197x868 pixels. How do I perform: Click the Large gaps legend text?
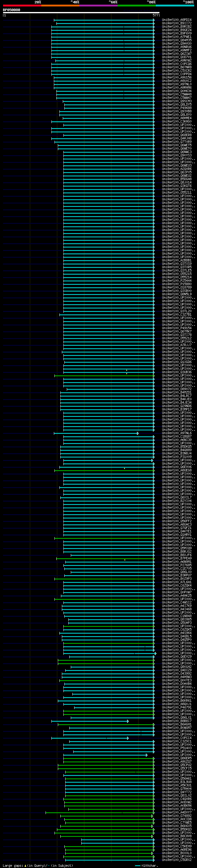[x=37, y=866]
